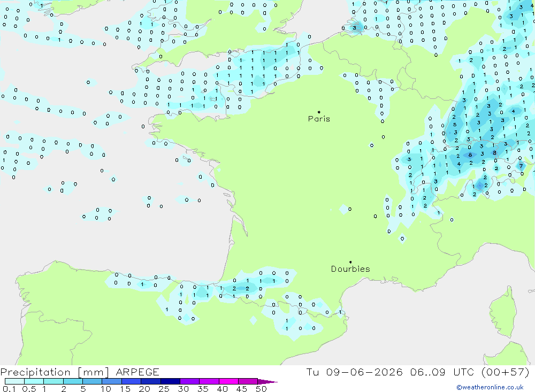This screenshot has width=535, height=392.
Task: Pick the 5–10 mm legend swatch
Action: click(92, 381)
